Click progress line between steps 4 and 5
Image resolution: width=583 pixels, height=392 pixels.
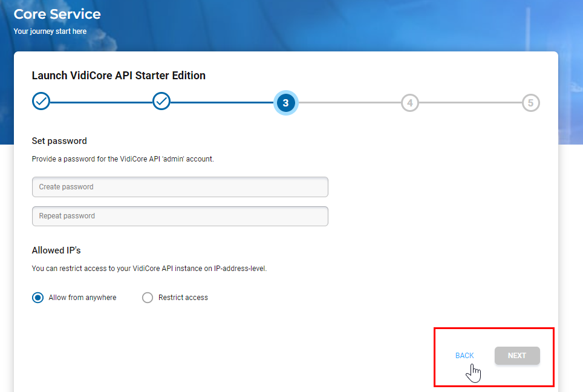[470, 103]
